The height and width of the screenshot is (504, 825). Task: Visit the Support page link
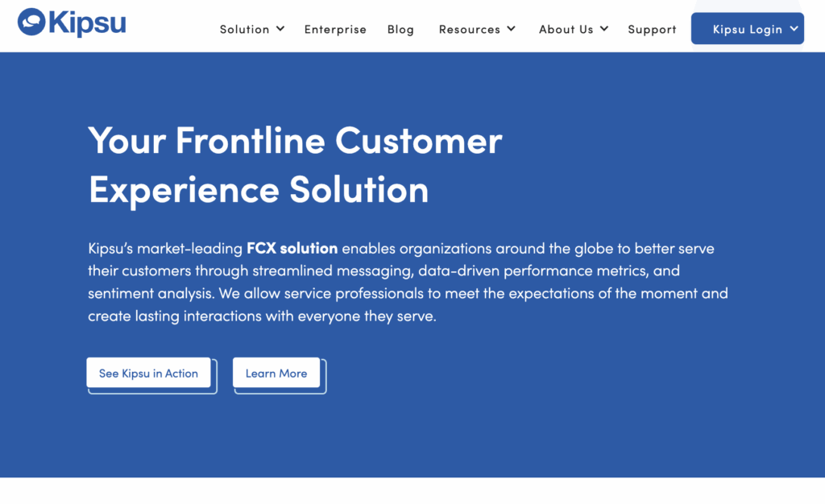[652, 29]
